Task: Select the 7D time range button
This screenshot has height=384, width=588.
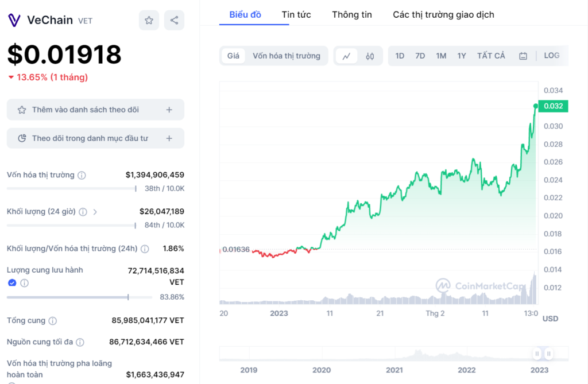Action: coord(420,56)
